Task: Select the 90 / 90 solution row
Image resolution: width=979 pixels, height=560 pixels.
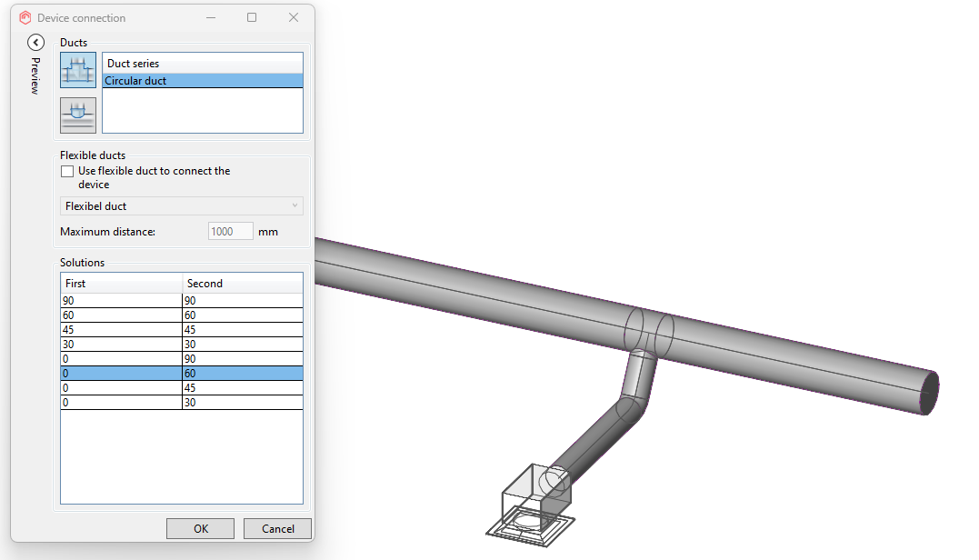Action: pyautogui.click(x=181, y=301)
